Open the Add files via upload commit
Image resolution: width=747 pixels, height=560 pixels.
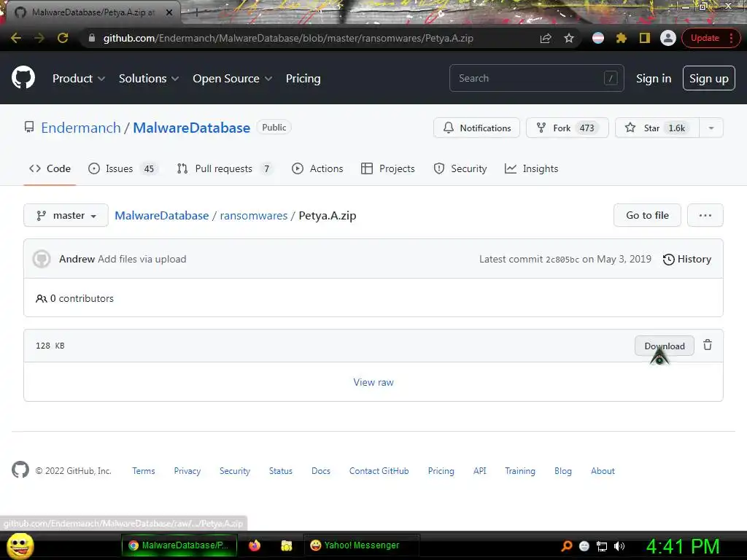coord(142,259)
